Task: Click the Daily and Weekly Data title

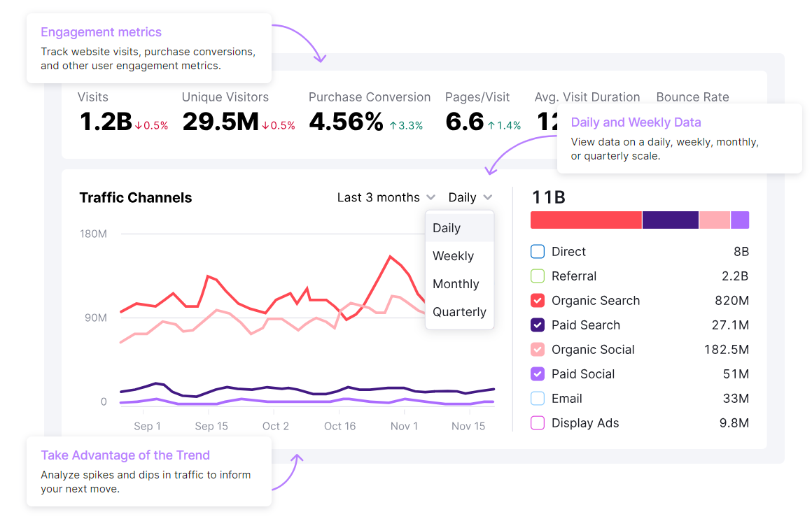Action: click(x=636, y=122)
